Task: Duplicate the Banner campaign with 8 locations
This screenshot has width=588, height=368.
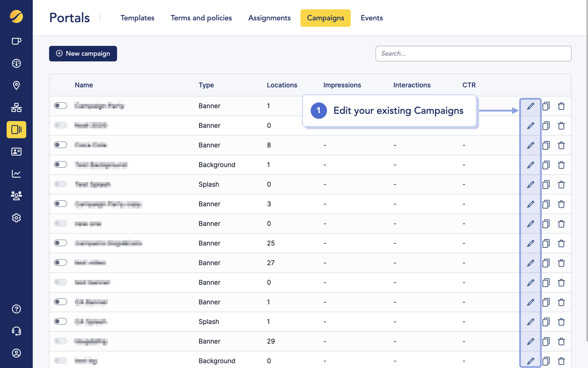Action: coord(546,145)
